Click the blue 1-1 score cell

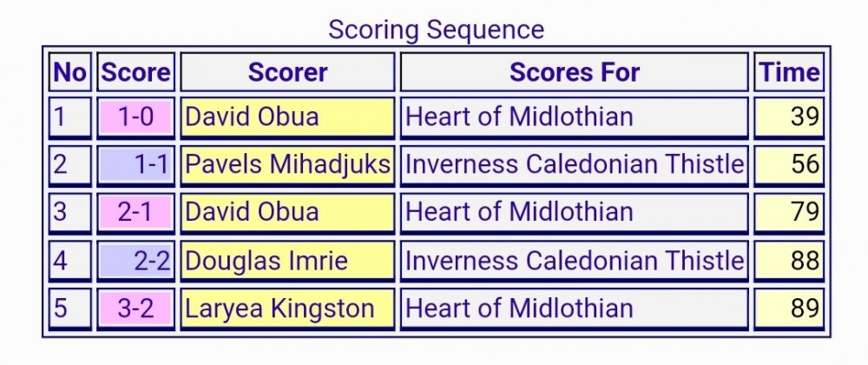(135, 165)
